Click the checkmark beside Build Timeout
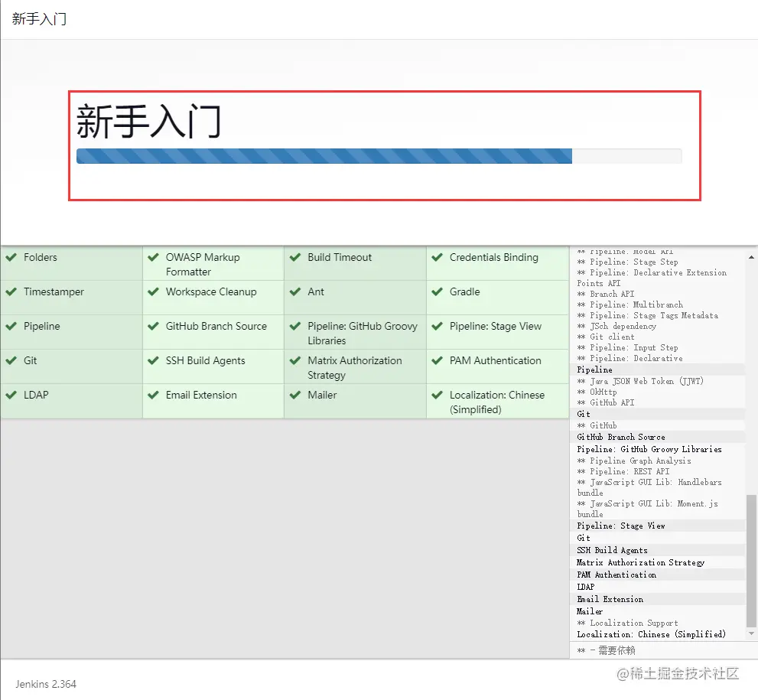The width and height of the screenshot is (758, 700). (x=295, y=257)
